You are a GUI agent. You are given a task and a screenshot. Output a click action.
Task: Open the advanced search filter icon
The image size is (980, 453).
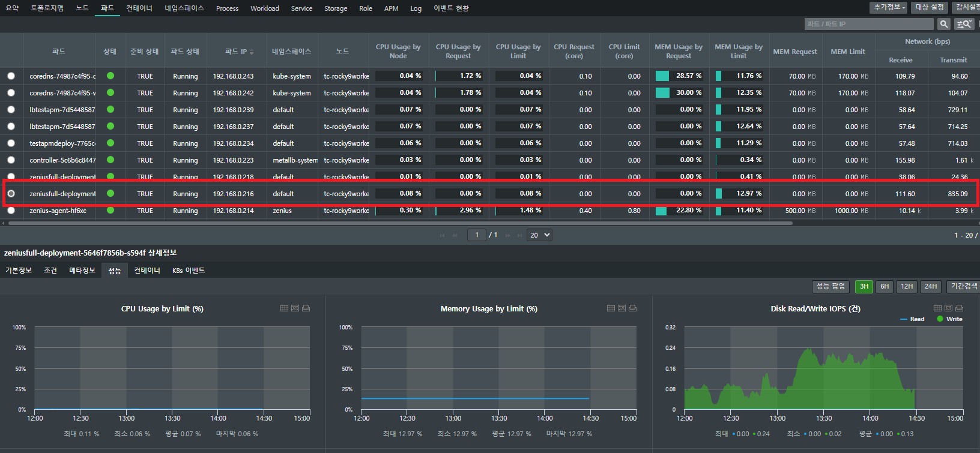point(964,24)
